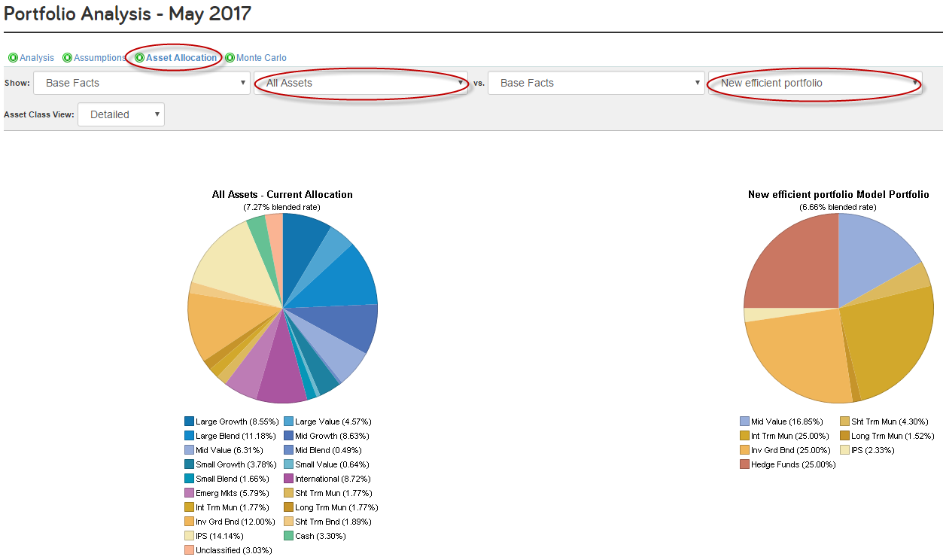Click the New efficient portfolio Model Portfolio title

[838, 194]
